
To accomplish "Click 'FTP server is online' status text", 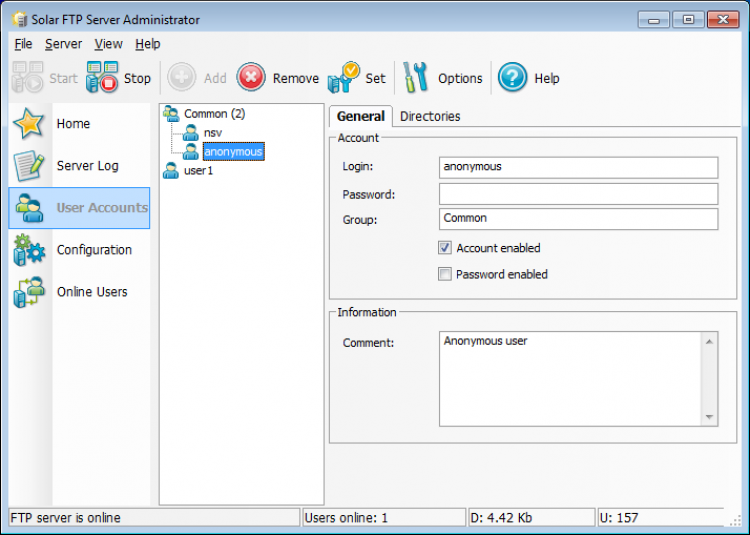I will point(66,518).
